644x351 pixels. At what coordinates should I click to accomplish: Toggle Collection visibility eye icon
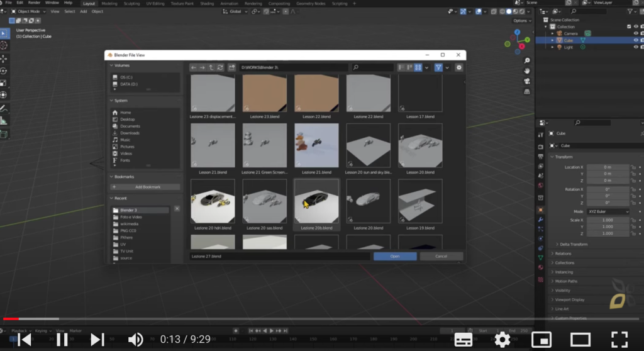tap(636, 26)
